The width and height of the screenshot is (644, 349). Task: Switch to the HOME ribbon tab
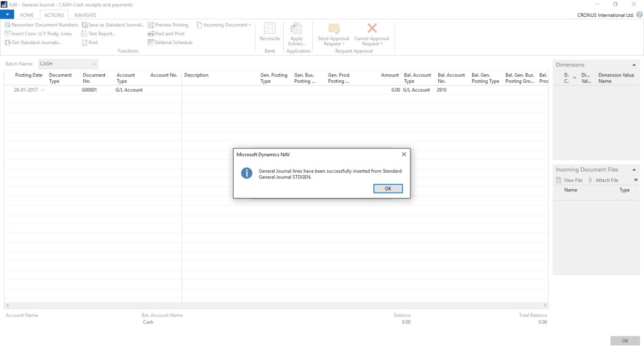26,15
